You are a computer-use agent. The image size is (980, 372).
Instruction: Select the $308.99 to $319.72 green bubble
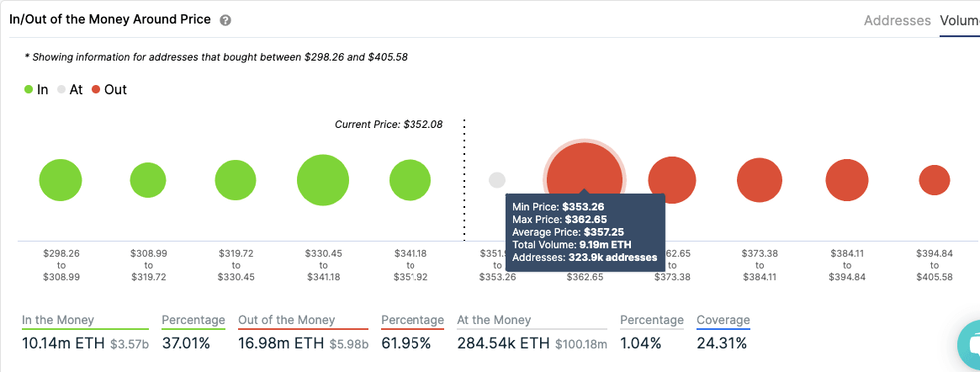[x=148, y=180]
